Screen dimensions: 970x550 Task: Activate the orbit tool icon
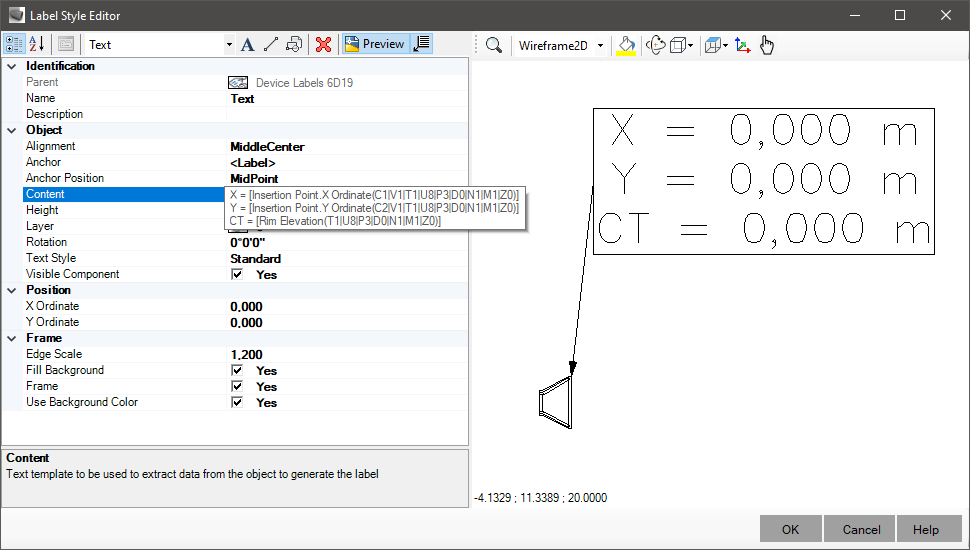[656, 45]
